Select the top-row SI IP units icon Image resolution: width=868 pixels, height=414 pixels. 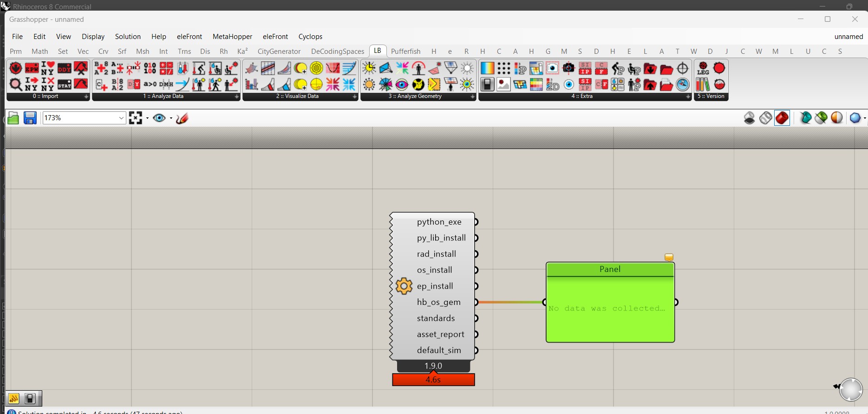(x=585, y=68)
